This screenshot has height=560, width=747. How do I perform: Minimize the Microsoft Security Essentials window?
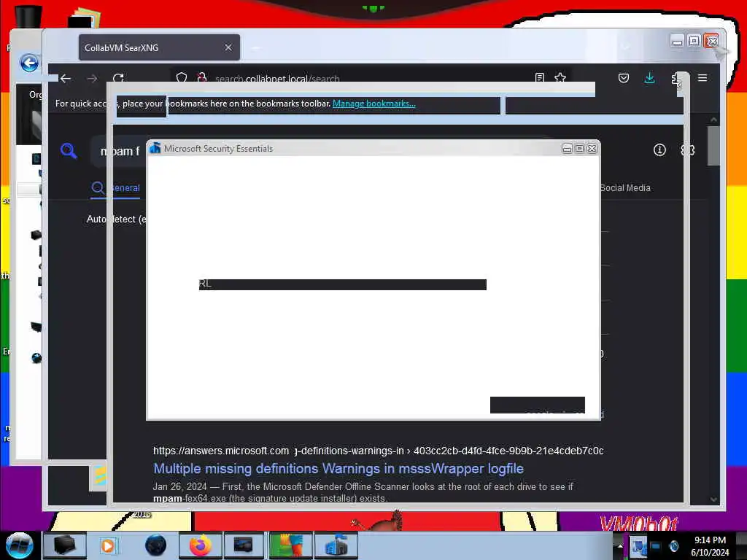(567, 149)
